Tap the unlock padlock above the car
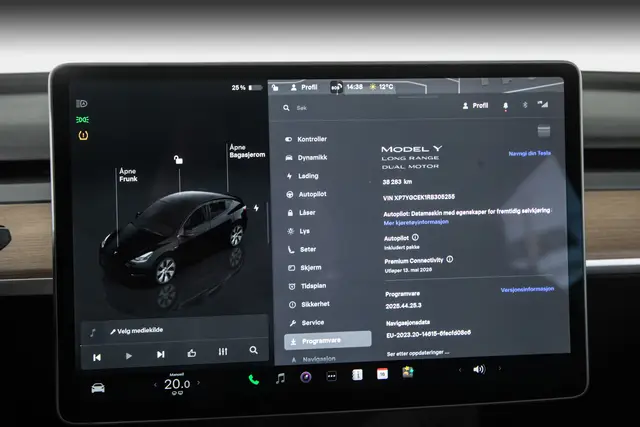640x427 pixels. pos(178,159)
